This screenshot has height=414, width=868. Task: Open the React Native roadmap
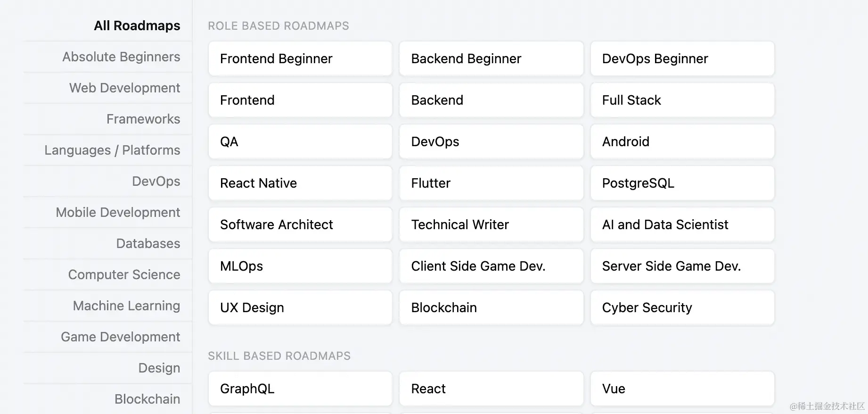[300, 183]
